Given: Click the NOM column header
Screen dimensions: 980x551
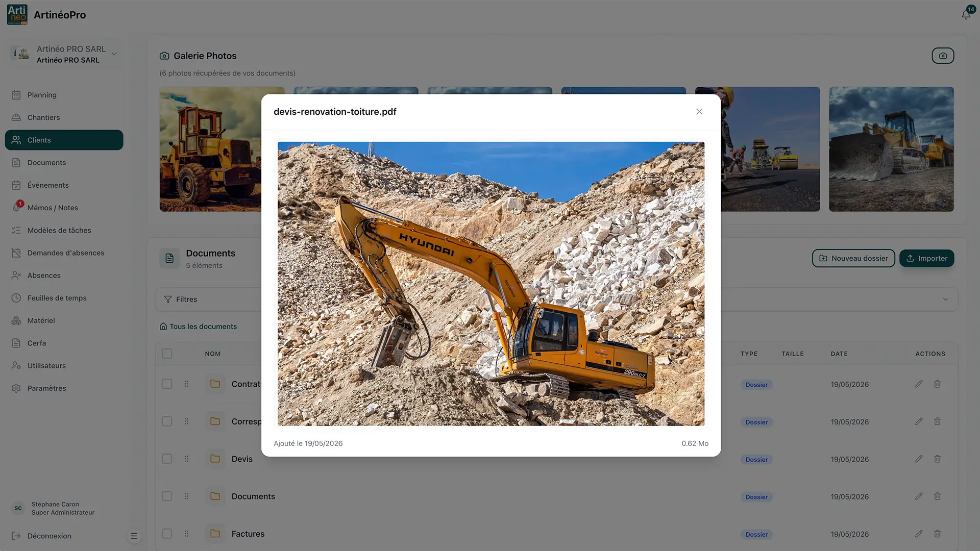Looking at the screenshot, I should [213, 354].
